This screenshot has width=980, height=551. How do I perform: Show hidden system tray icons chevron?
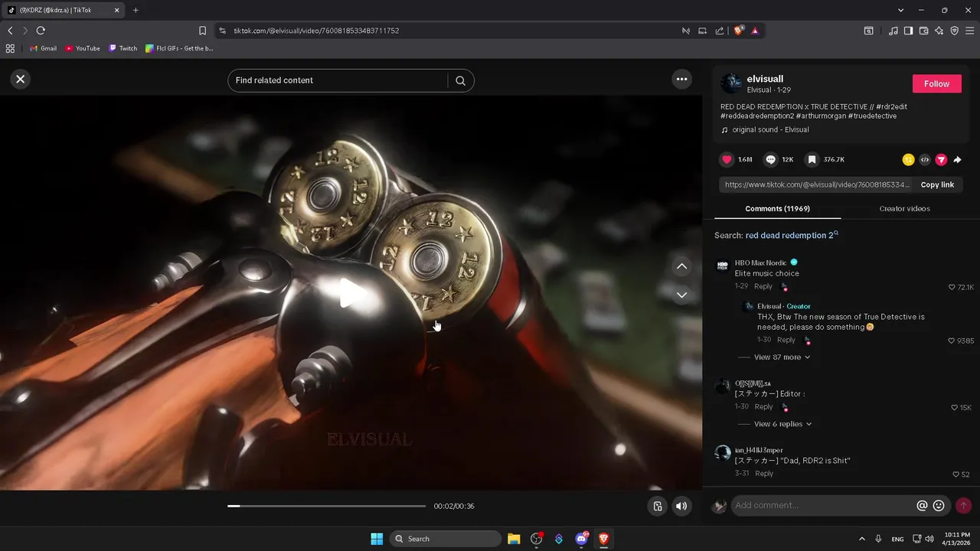(x=862, y=539)
